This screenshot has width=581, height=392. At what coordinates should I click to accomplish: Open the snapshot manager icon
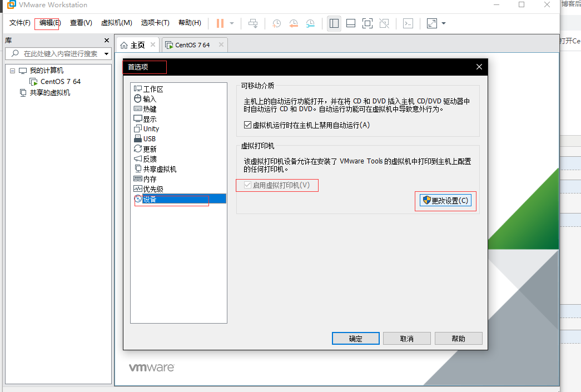click(x=310, y=23)
